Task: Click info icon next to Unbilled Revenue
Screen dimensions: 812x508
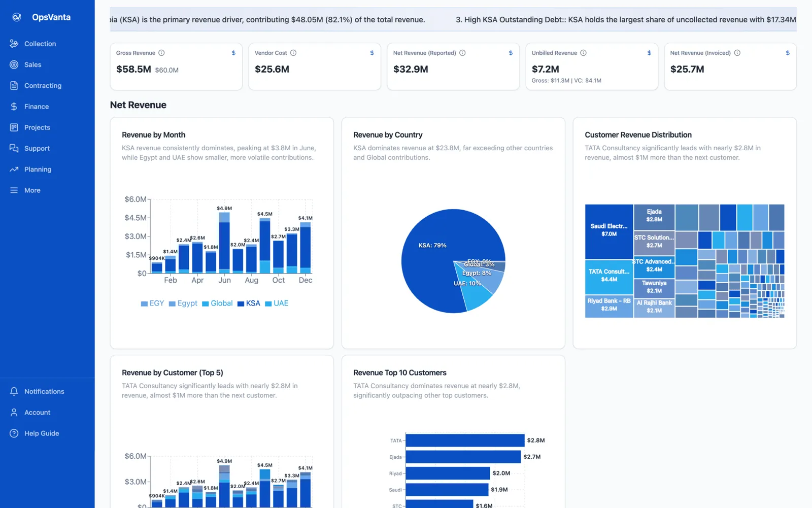Action: [x=584, y=53]
